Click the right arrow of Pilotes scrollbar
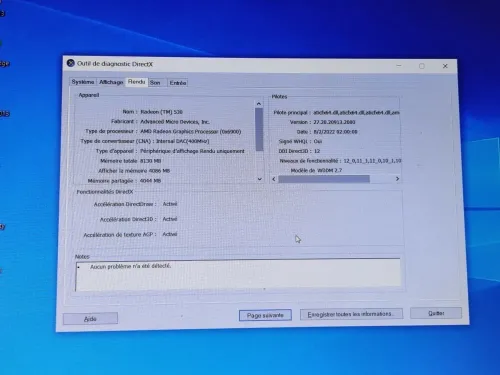 (397, 179)
